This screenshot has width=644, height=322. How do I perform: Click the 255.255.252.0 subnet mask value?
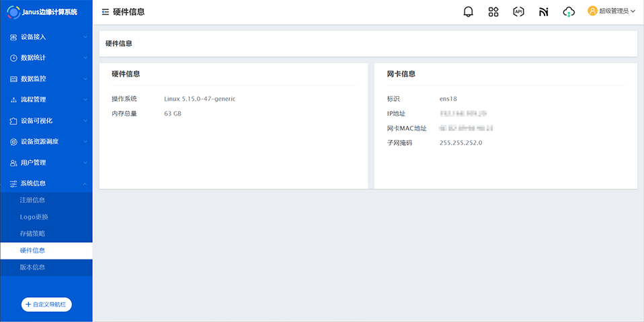click(460, 143)
